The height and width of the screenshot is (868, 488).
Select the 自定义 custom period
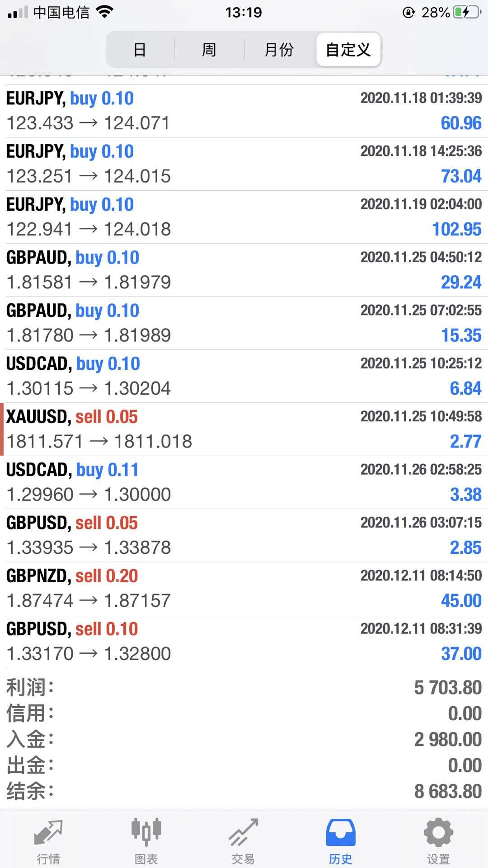348,49
